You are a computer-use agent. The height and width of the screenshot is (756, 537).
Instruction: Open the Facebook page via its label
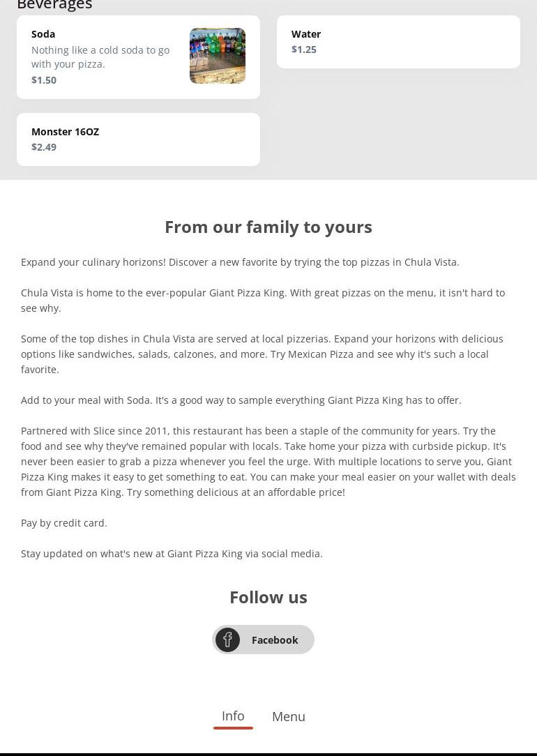(275, 640)
